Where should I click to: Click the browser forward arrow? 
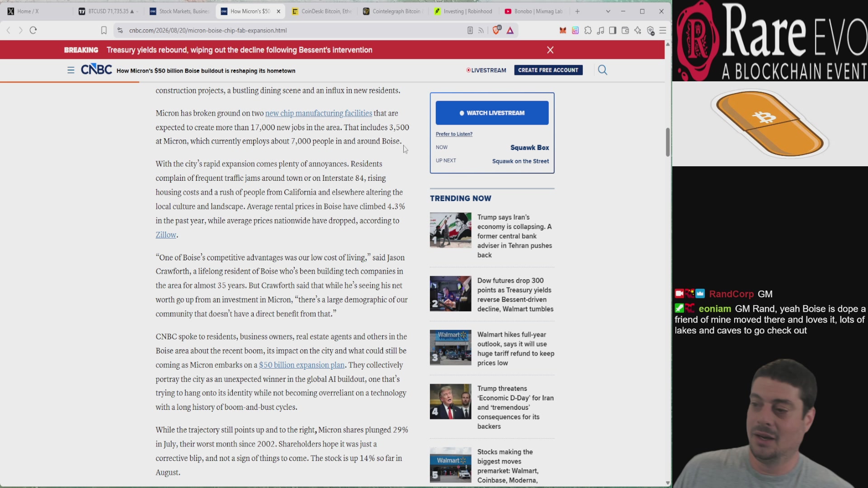point(20,30)
